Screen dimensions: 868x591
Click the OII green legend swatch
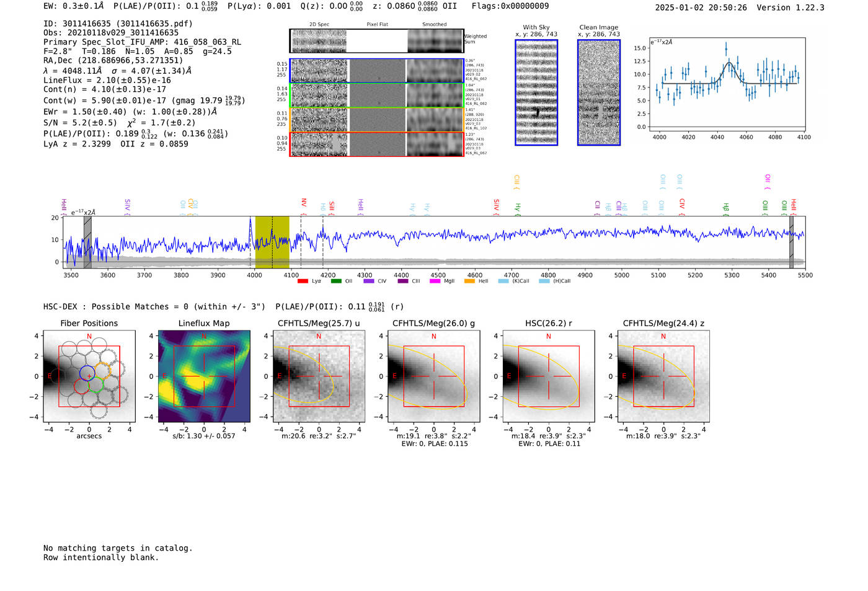(336, 281)
